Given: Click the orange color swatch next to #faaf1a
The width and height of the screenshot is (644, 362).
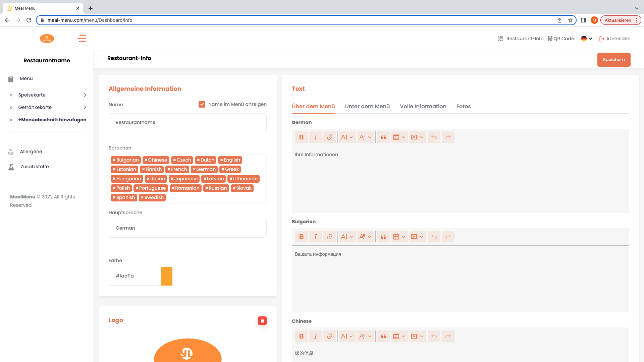Looking at the screenshot, I should click(166, 276).
